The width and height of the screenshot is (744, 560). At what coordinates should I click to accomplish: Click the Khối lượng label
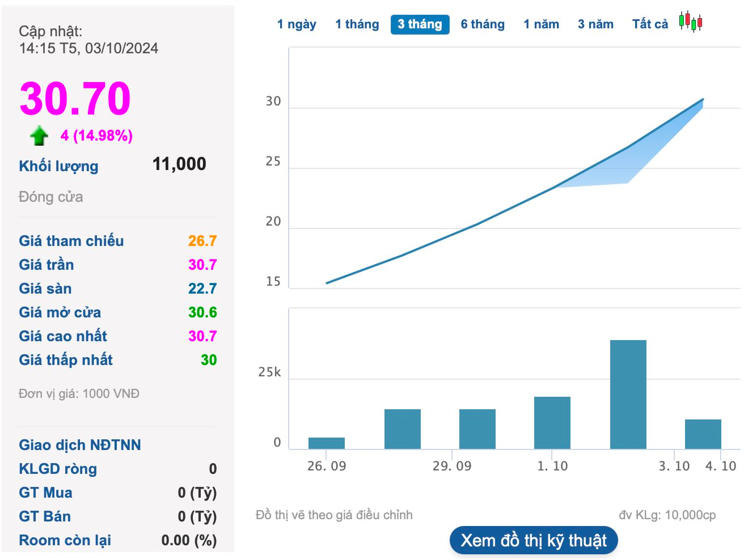point(58,166)
